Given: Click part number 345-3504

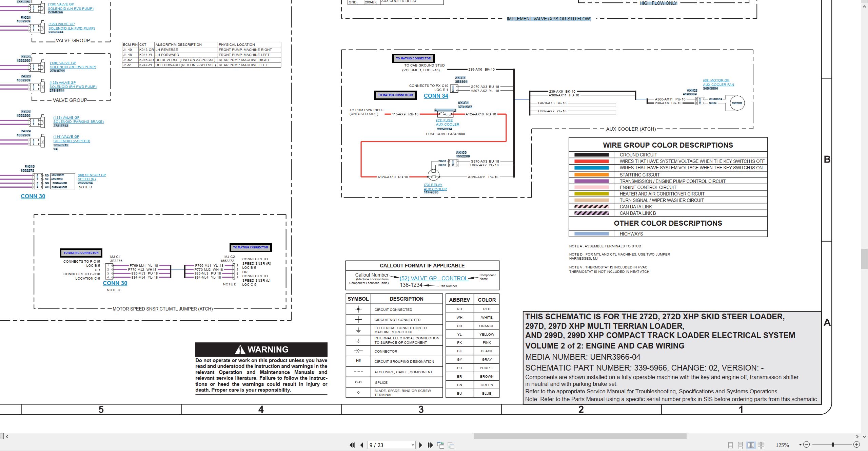Looking at the screenshot, I should pos(710,88).
